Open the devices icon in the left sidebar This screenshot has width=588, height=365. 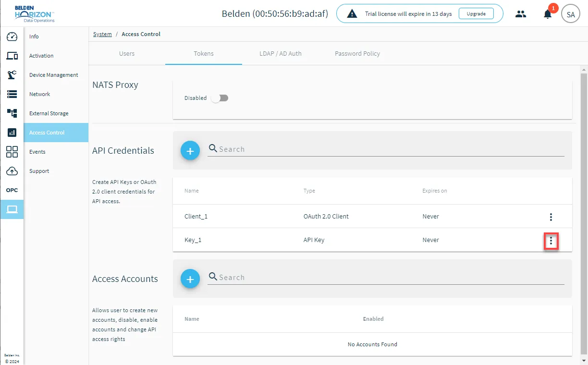pos(12,56)
